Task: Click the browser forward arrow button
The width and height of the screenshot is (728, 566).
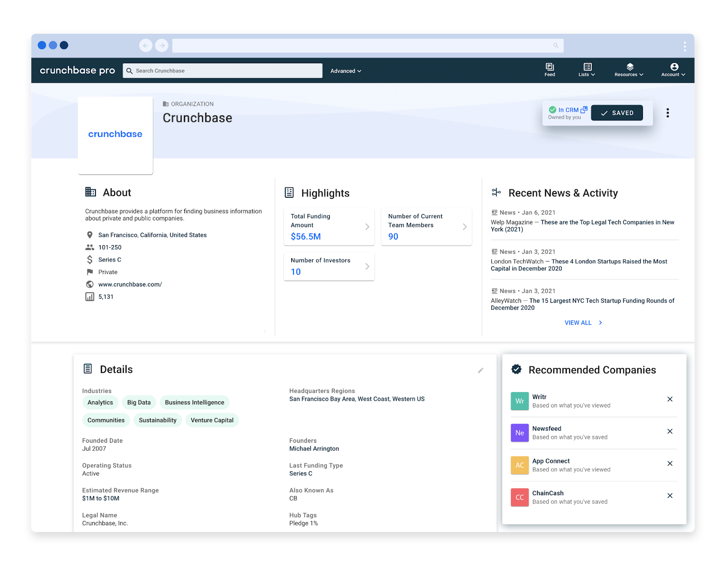Action: 162,45
